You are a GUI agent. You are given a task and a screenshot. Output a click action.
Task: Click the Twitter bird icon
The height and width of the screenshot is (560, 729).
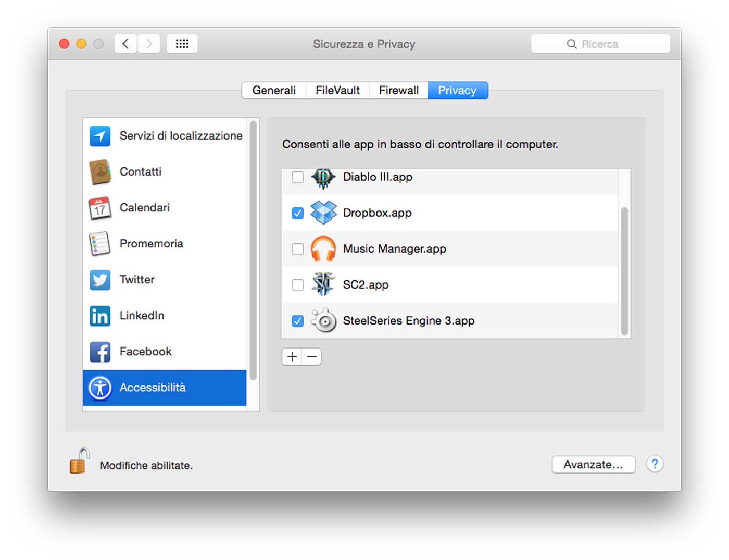100,280
